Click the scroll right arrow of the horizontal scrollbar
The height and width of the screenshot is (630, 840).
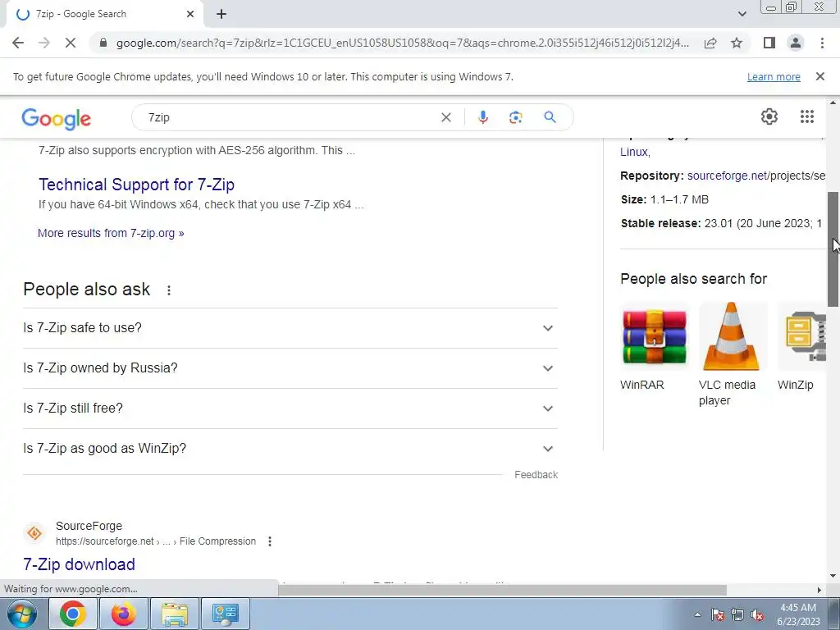819,590
